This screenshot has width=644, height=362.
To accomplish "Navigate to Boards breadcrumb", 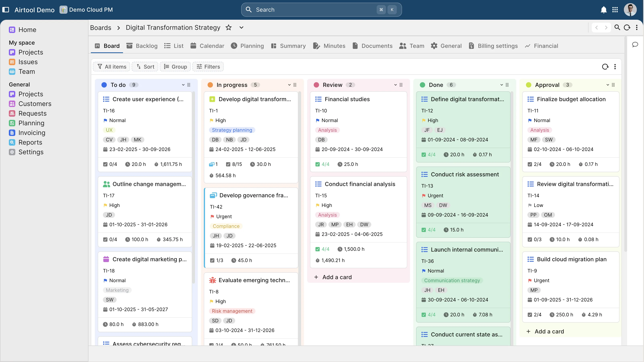I will tap(100, 28).
